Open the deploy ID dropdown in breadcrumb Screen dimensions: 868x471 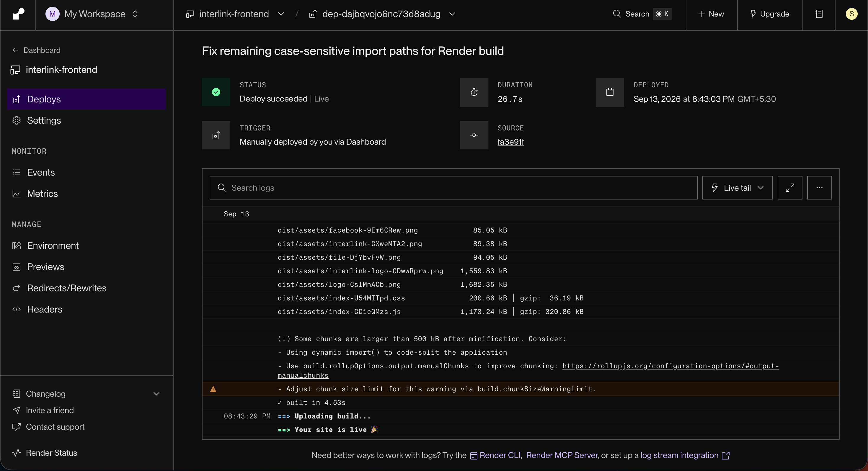click(x=453, y=14)
